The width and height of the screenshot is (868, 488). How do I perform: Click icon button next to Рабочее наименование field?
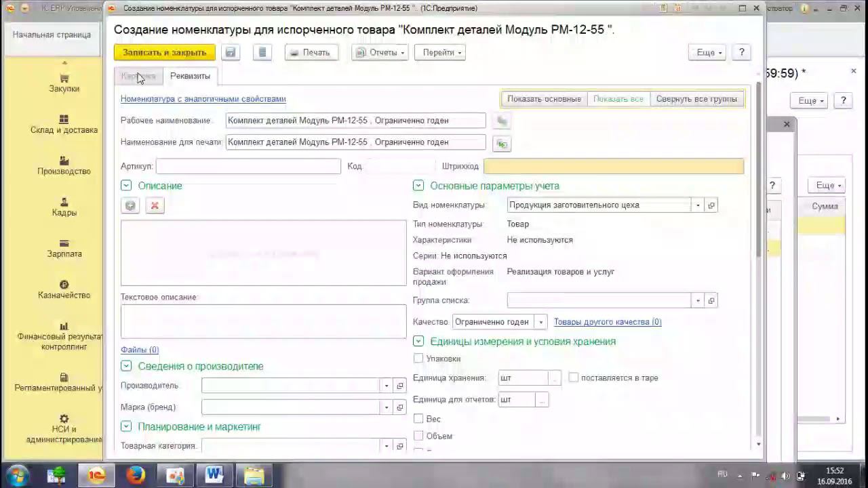click(502, 121)
